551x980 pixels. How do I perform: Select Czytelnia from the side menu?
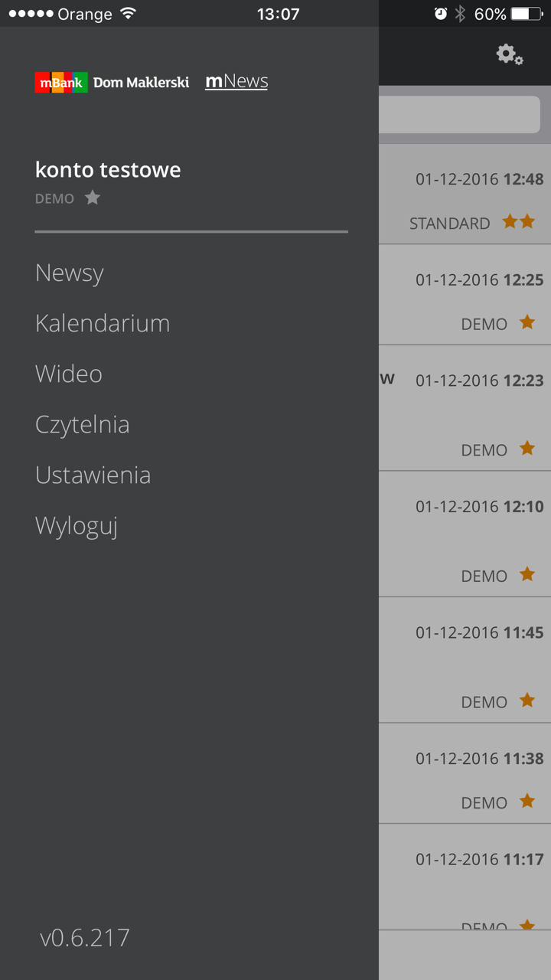click(x=83, y=424)
